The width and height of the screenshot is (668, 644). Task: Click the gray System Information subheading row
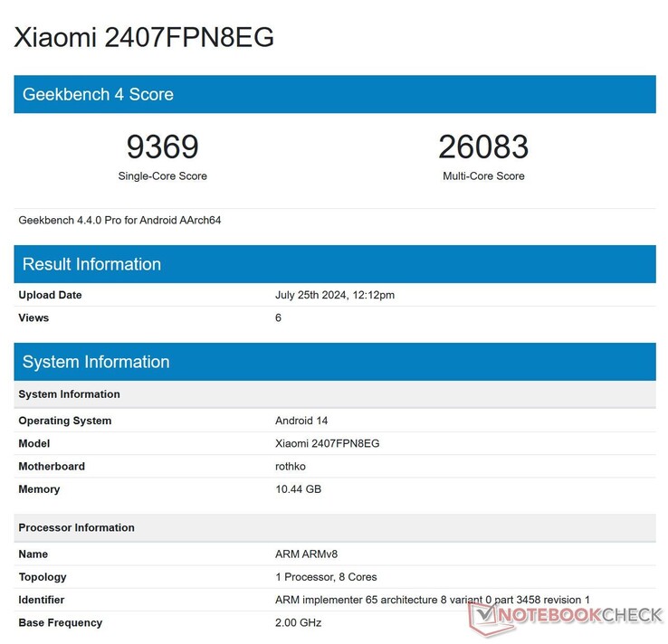click(335, 394)
